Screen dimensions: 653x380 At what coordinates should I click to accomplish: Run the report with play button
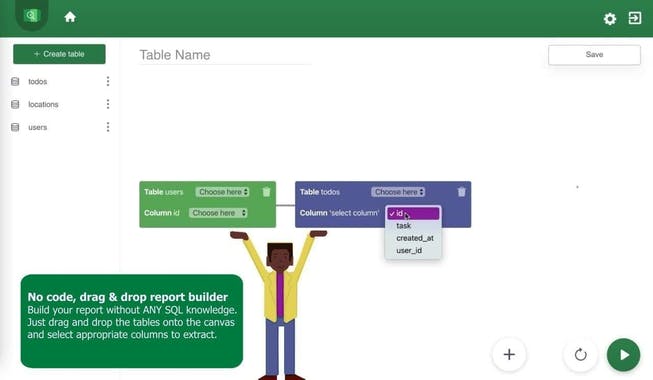pyautogui.click(x=623, y=355)
